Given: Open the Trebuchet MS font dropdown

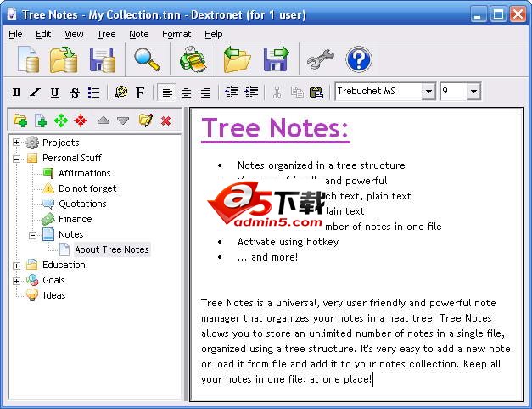Looking at the screenshot, I should (428, 92).
